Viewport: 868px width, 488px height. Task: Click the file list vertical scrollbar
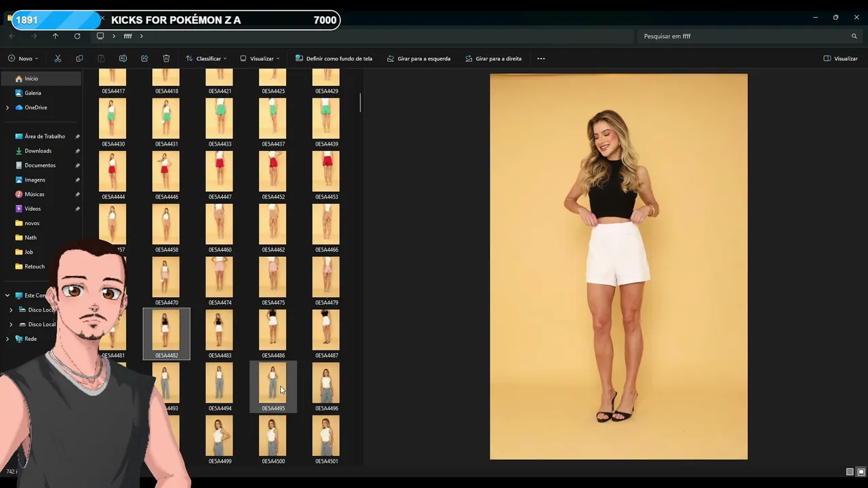point(360,103)
